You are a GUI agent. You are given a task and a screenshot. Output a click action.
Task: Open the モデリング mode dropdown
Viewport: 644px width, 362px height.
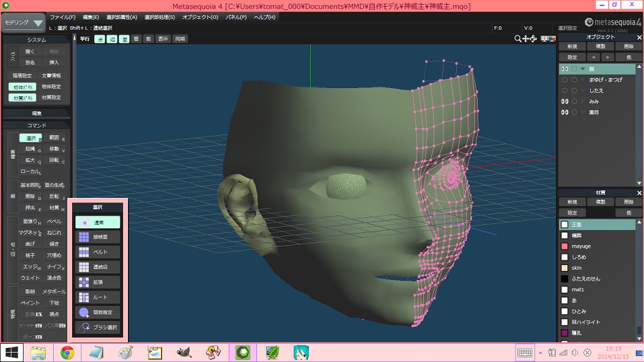(x=23, y=22)
